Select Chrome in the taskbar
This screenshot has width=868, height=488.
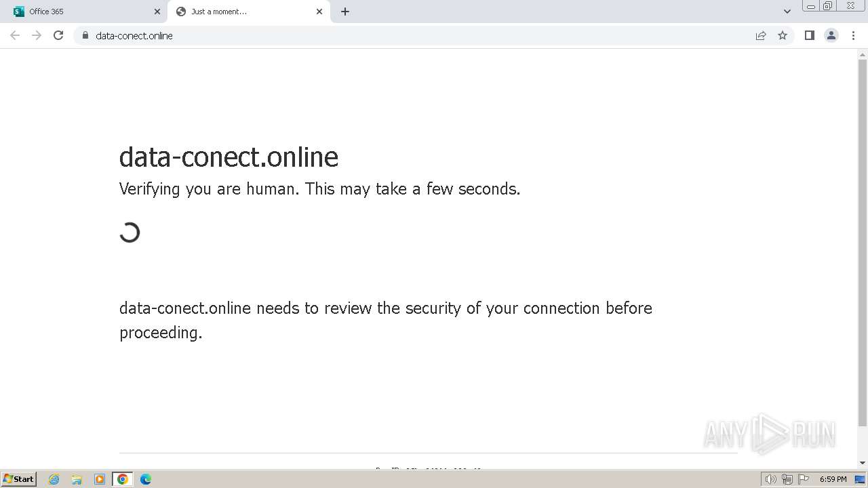pyautogui.click(x=123, y=479)
